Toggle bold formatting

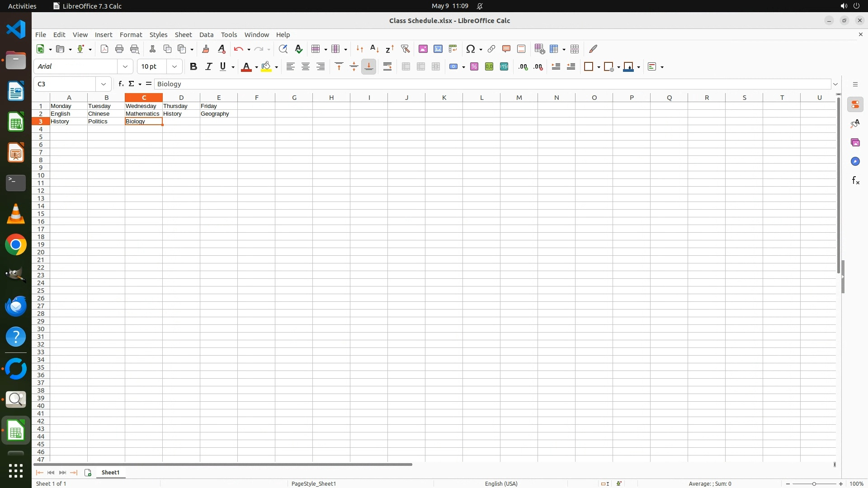(x=193, y=67)
